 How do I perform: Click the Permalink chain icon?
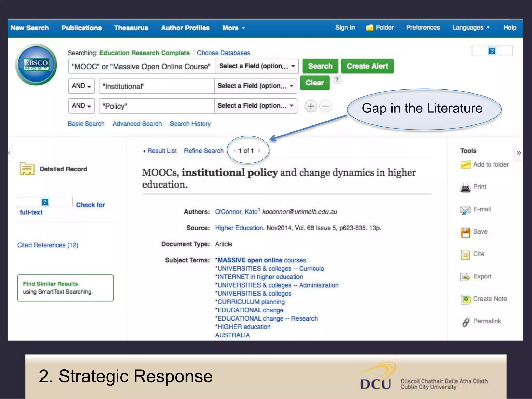[466, 322]
